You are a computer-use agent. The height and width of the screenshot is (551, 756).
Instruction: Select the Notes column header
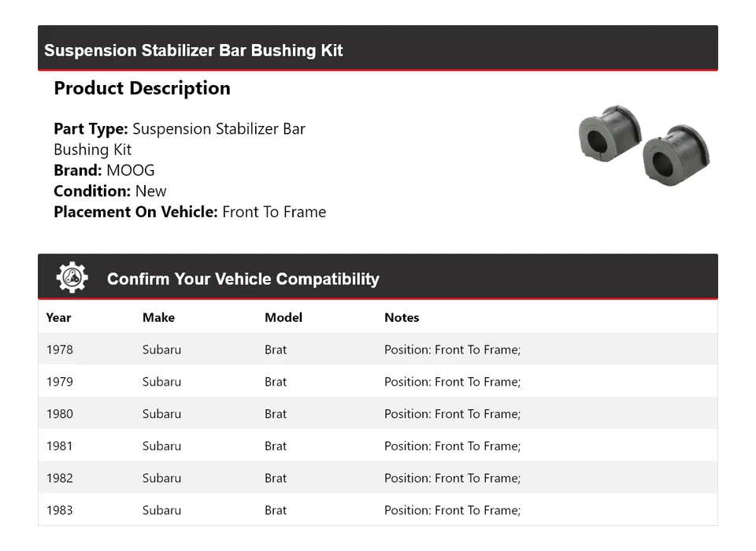(x=402, y=317)
